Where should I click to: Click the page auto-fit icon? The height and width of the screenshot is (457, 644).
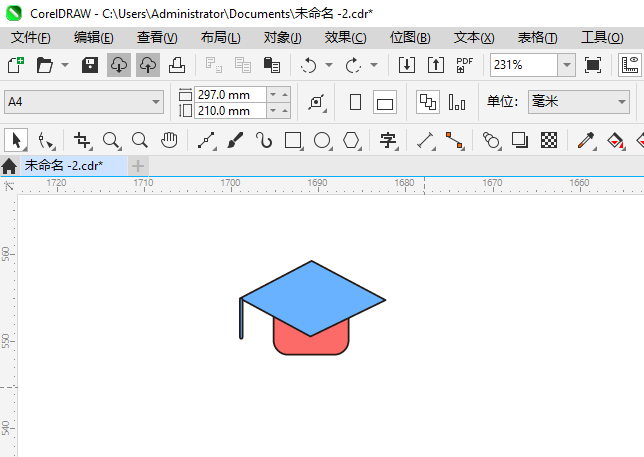coord(317,102)
